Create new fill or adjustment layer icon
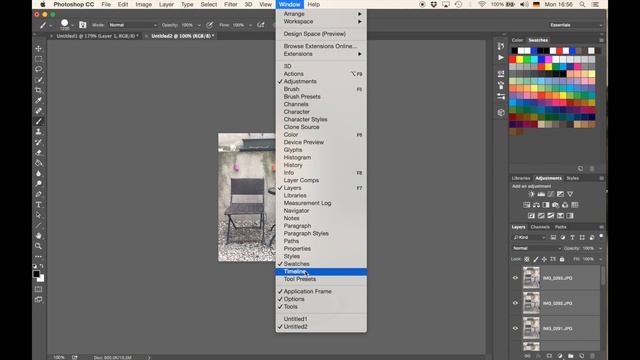The width and height of the screenshot is (640, 360). pos(560,356)
